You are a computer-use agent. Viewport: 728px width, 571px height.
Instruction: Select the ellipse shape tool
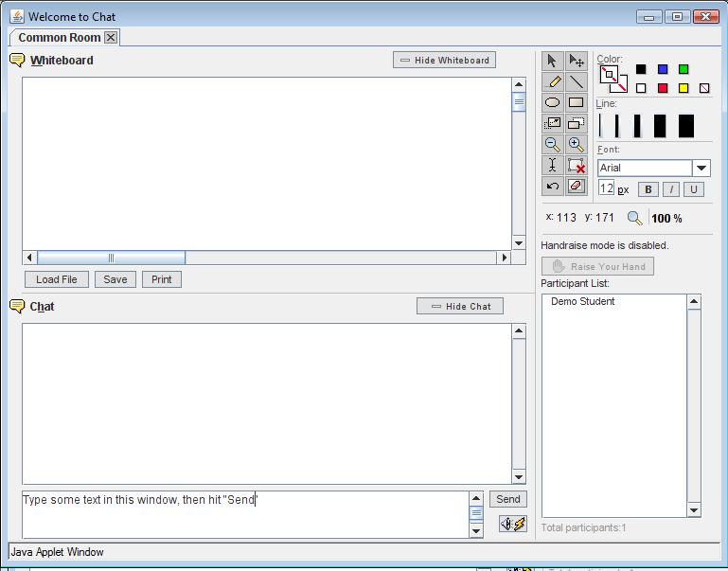(552, 102)
